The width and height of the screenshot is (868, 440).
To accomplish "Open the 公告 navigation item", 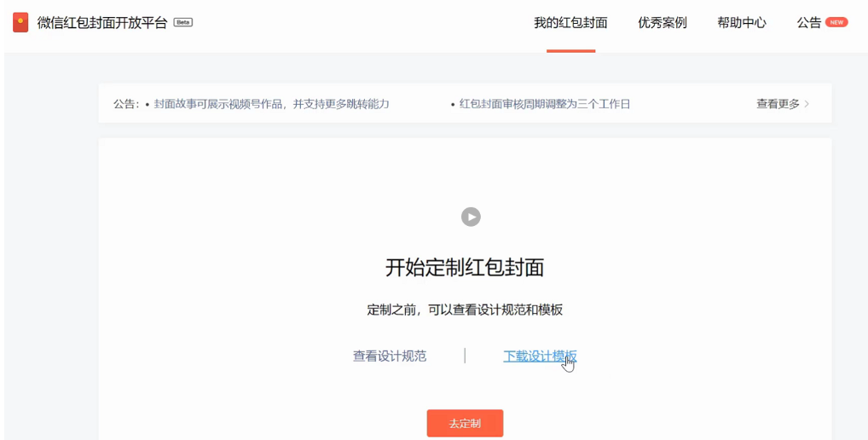I will point(808,23).
